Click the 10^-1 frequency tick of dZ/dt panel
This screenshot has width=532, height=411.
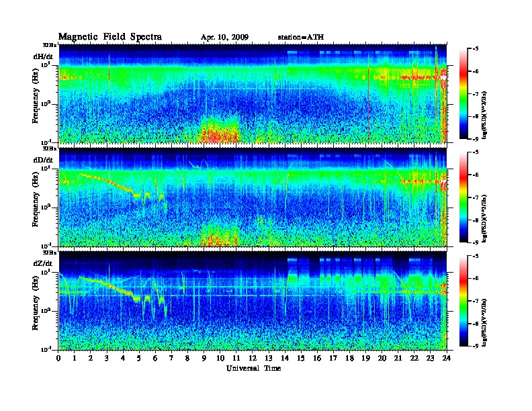coord(46,349)
